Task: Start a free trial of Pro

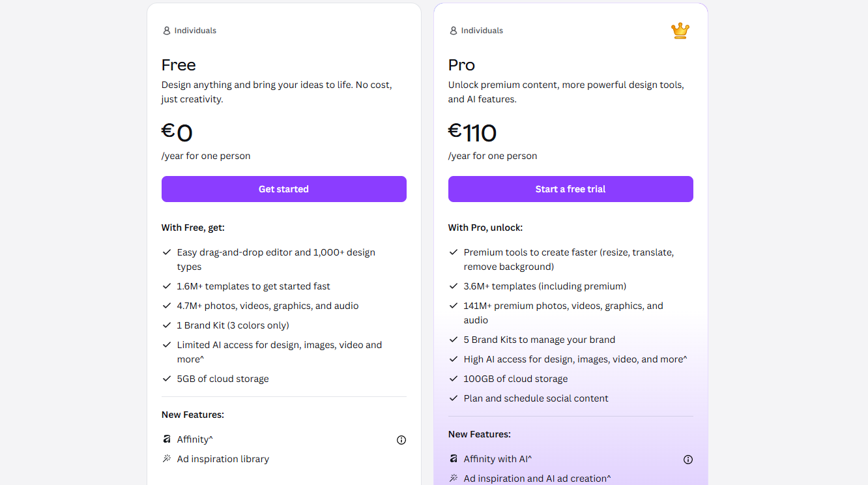Action: pyautogui.click(x=571, y=189)
